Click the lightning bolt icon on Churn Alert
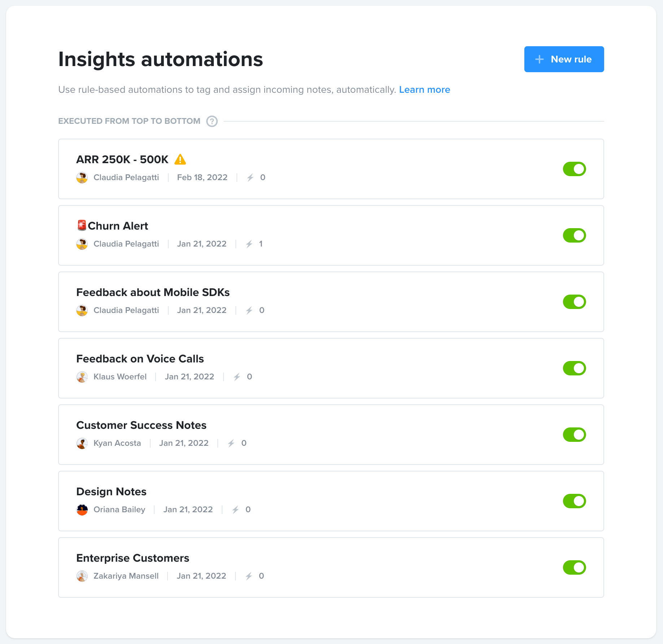Viewport: 663px width, 644px height. coord(249,244)
